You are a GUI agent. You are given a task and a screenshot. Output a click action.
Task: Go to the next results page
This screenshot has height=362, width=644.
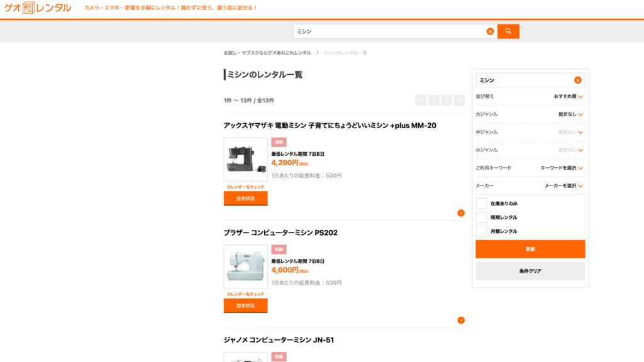(x=447, y=100)
